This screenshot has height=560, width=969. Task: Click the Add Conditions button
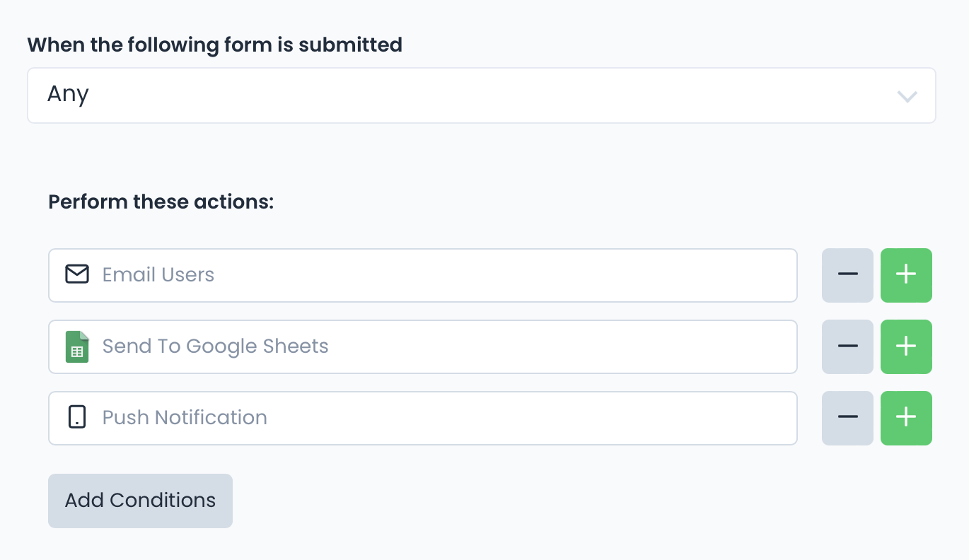coord(140,501)
